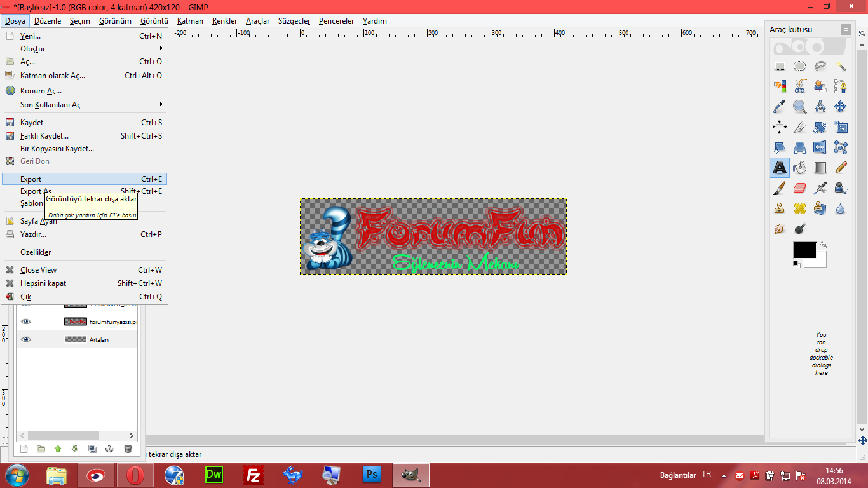Select the Move tool
This screenshot has width=868, height=488.
(x=841, y=107)
